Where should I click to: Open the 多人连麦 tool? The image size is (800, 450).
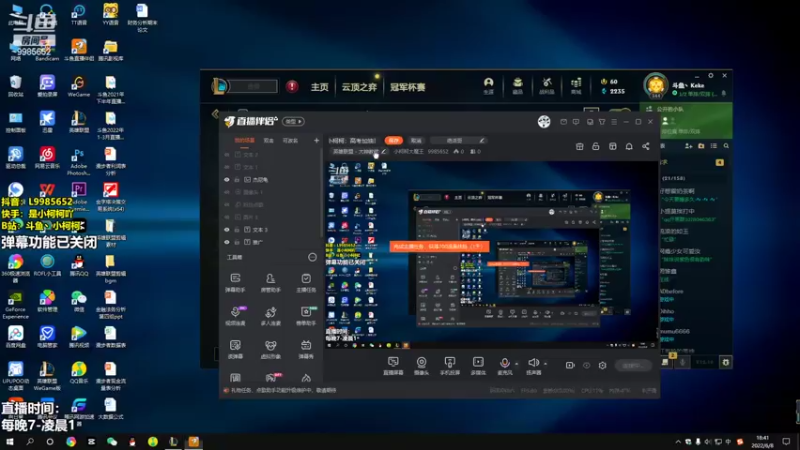coord(270,316)
